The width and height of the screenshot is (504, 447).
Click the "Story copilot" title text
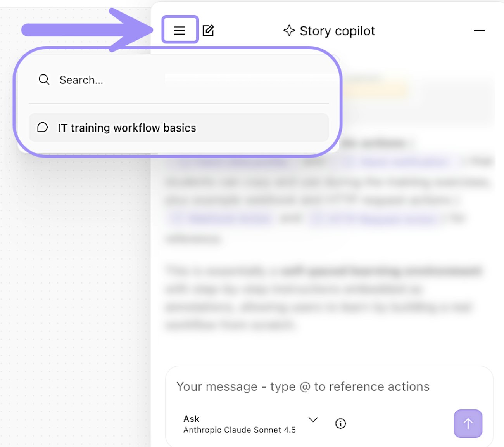coord(337,31)
